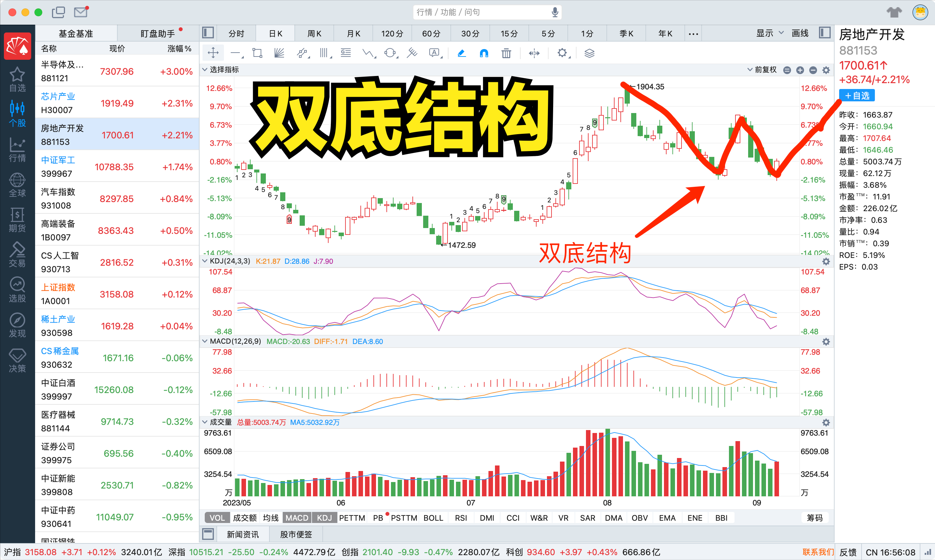Toggle the VOL indicator pane

217,518
